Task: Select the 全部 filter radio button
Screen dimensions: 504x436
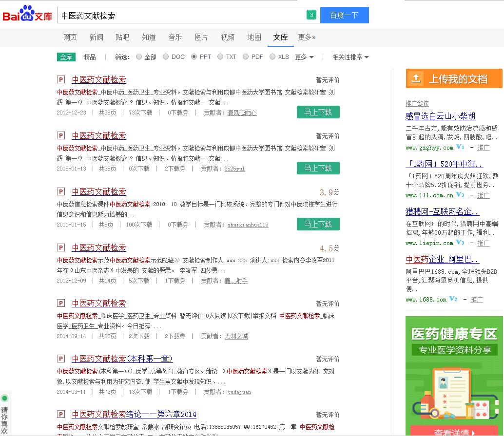Action: pyautogui.click(x=139, y=57)
